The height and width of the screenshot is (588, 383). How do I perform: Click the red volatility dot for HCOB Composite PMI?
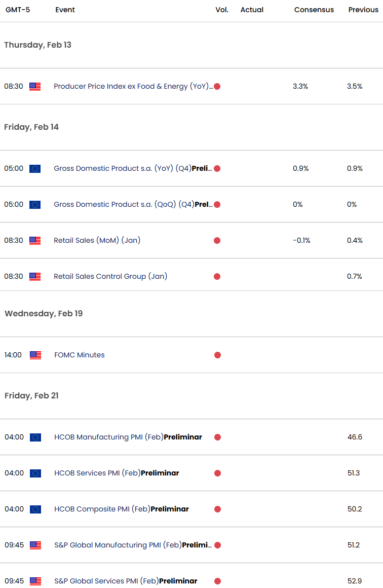pyautogui.click(x=217, y=509)
